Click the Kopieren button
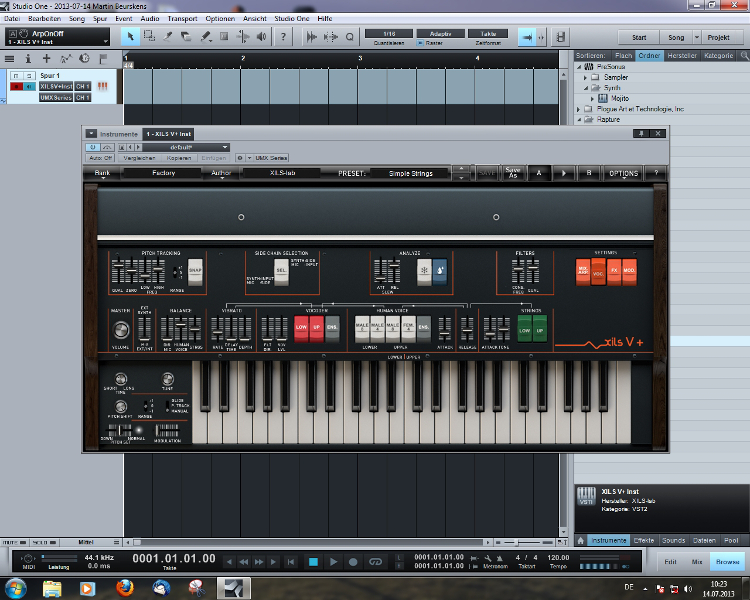 coord(179,158)
